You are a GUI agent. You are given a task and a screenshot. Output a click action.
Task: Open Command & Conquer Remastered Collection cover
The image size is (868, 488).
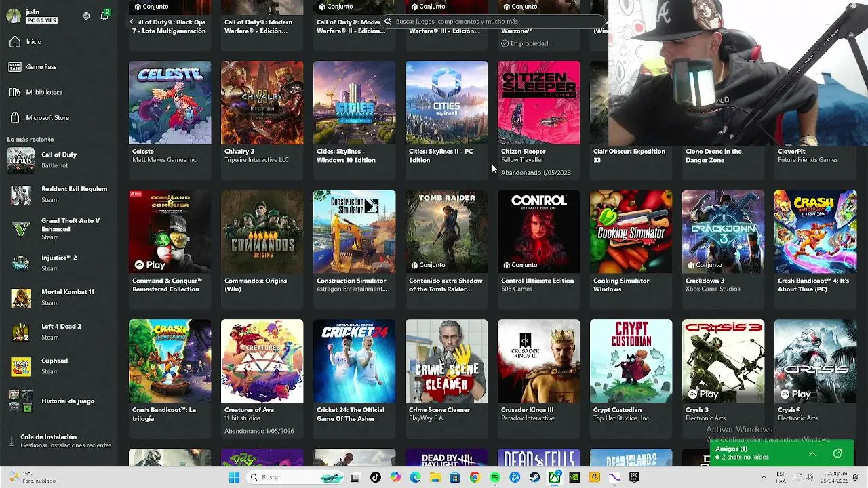[x=170, y=232]
